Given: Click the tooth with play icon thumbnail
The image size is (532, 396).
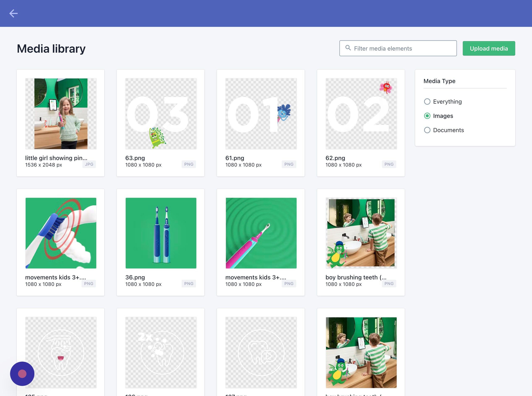Looking at the screenshot, I should 261,352.
